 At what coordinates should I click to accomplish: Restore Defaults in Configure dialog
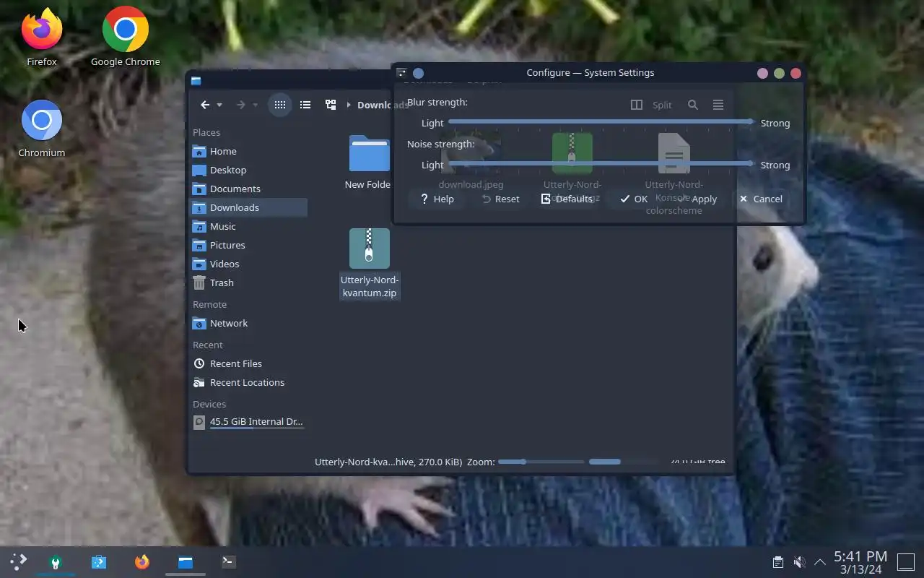(x=567, y=199)
